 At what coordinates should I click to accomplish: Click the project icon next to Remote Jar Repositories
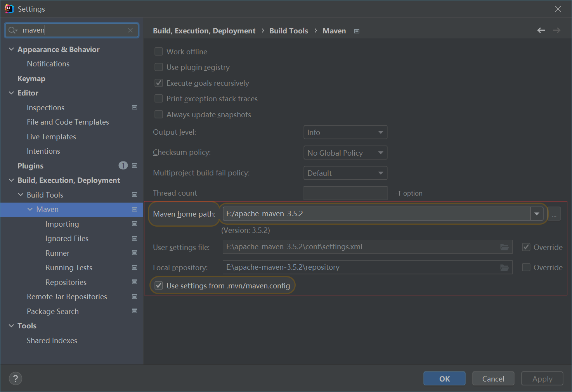pyautogui.click(x=135, y=297)
